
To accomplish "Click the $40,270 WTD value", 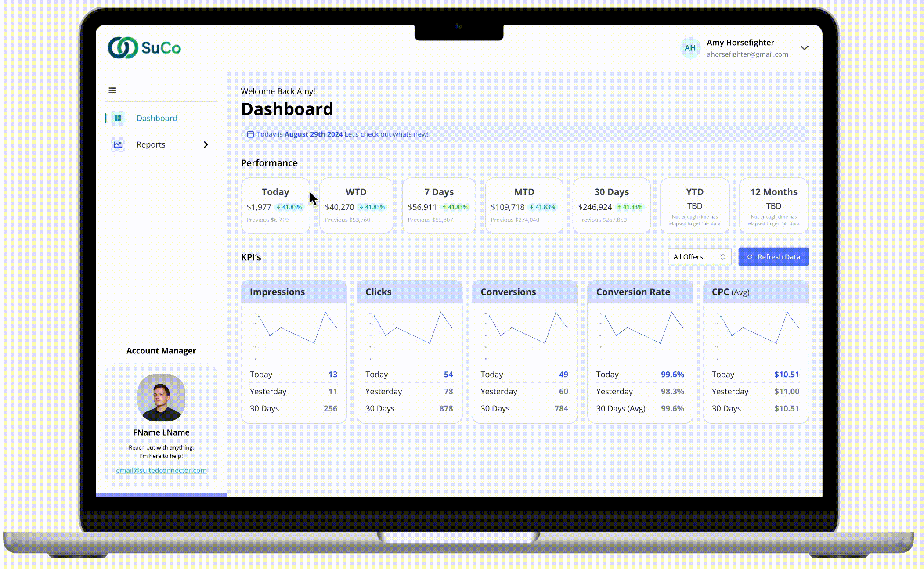I will (x=339, y=207).
